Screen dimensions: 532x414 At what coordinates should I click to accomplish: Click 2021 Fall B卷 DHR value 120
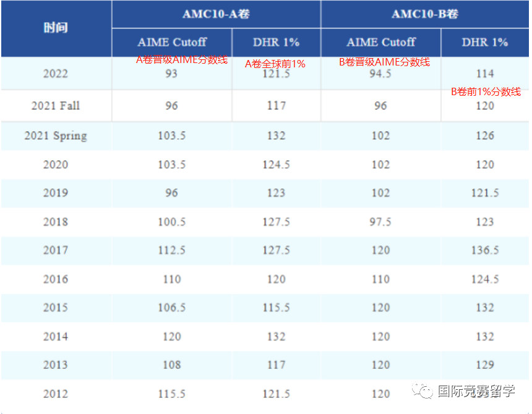pyautogui.click(x=485, y=106)
